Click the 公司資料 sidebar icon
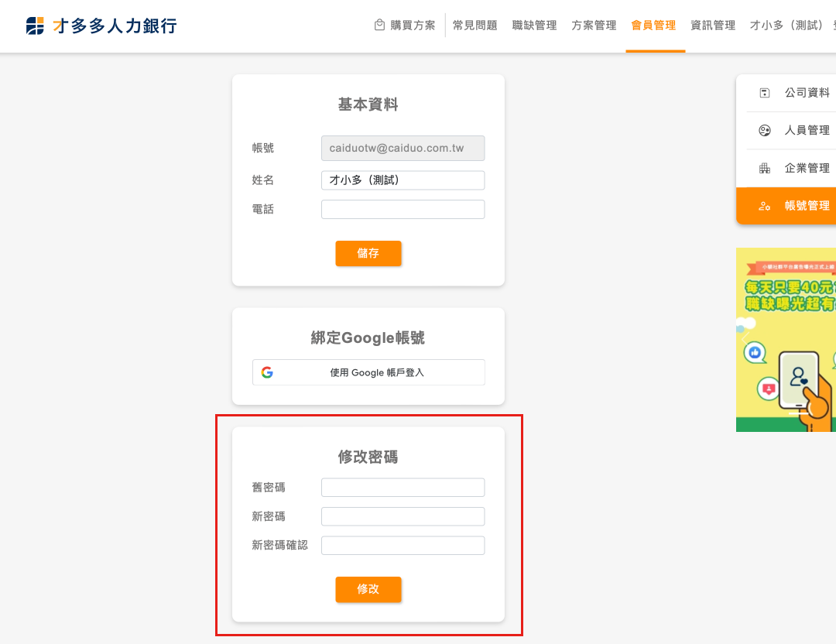The width and height of the screenshot is (836, 644). (x=765, y=93)
